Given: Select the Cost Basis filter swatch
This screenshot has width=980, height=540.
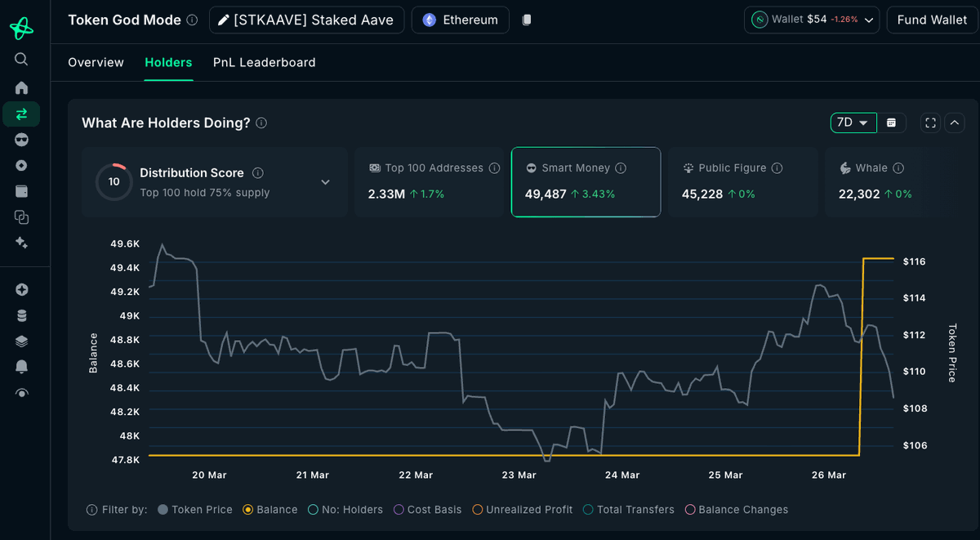Looking at the screenshot, I should [399, 510].
